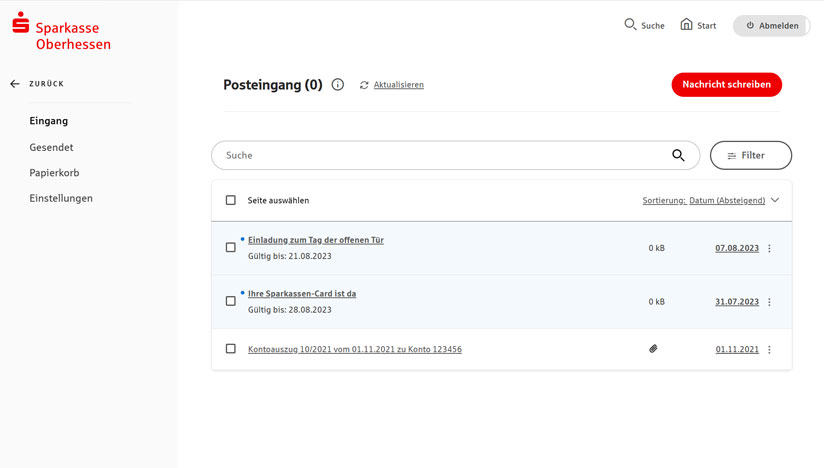The width and height of the screenshot is (824, 468).
Task: Select checkbox for Ihre Sparkassen-Card ist da
Action: [231, 301]
